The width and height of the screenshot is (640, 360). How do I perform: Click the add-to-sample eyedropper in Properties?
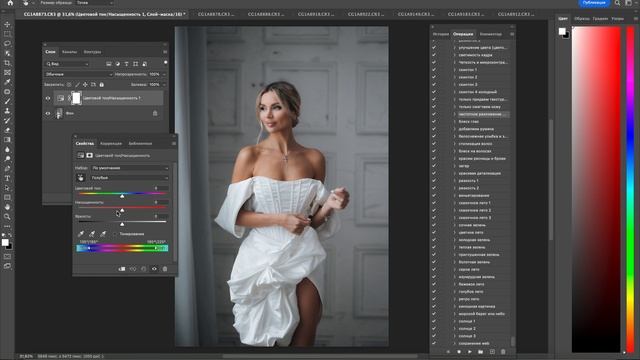[92, 234]
